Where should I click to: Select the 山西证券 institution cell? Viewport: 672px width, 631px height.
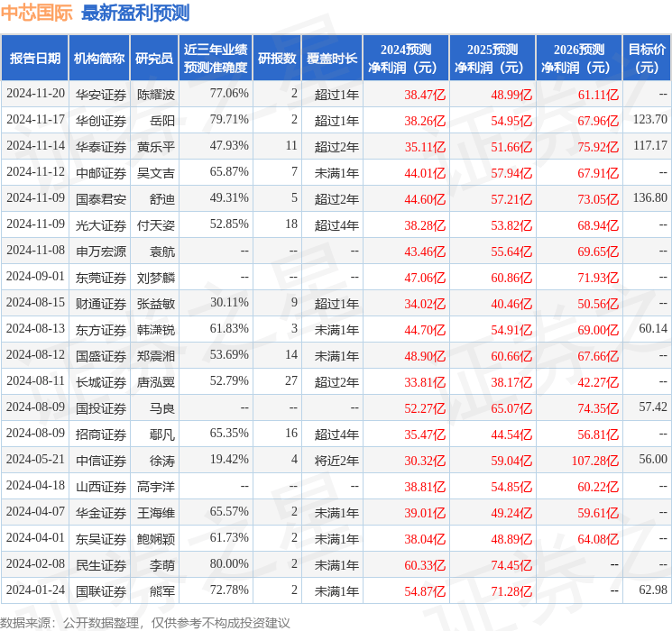click(101, 487)
